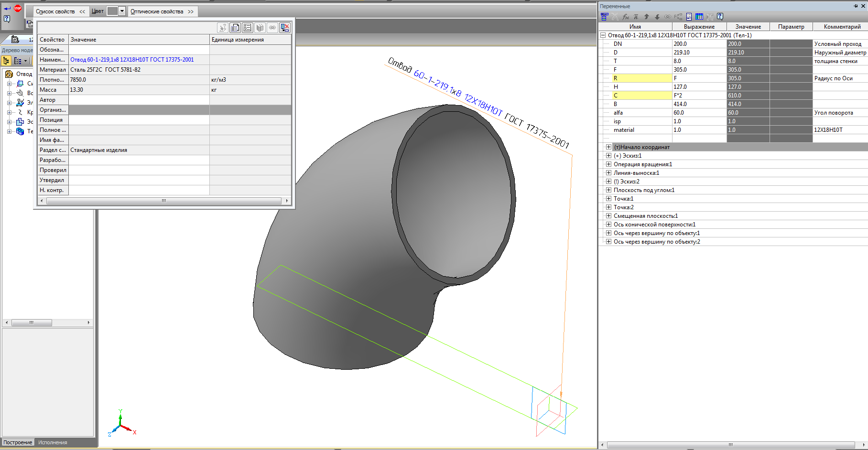
Task: Open help icon in the Переменные toolbar
Action: click(720, 17)
